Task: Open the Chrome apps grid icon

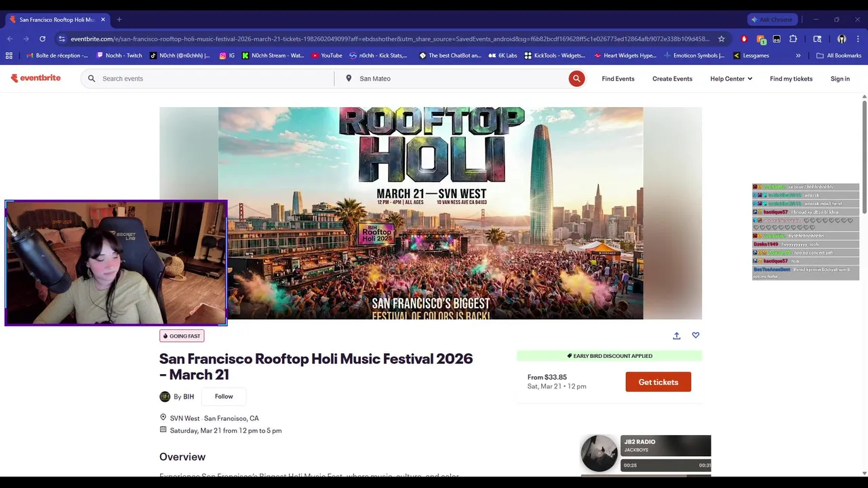Action: (x=9, y=56)
